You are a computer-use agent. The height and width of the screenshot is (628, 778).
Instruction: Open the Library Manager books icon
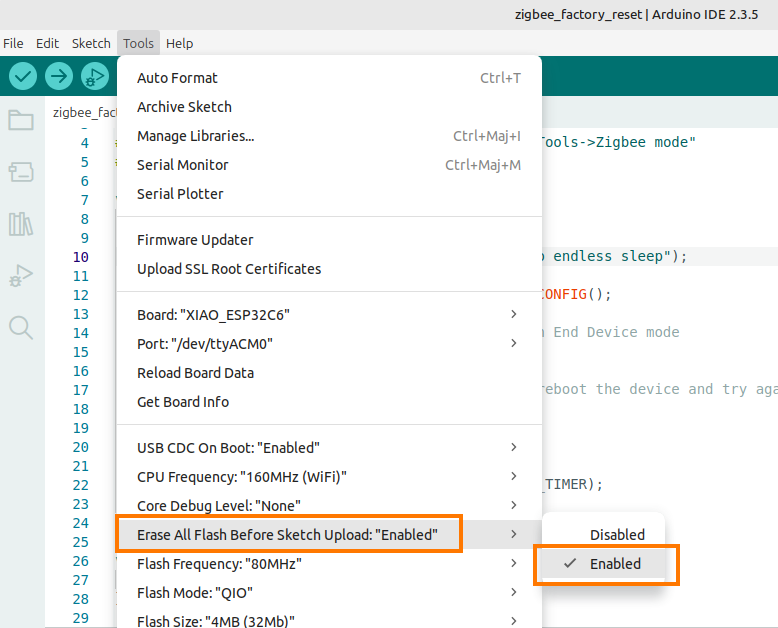pyautogui.click(x=21, y=224)
